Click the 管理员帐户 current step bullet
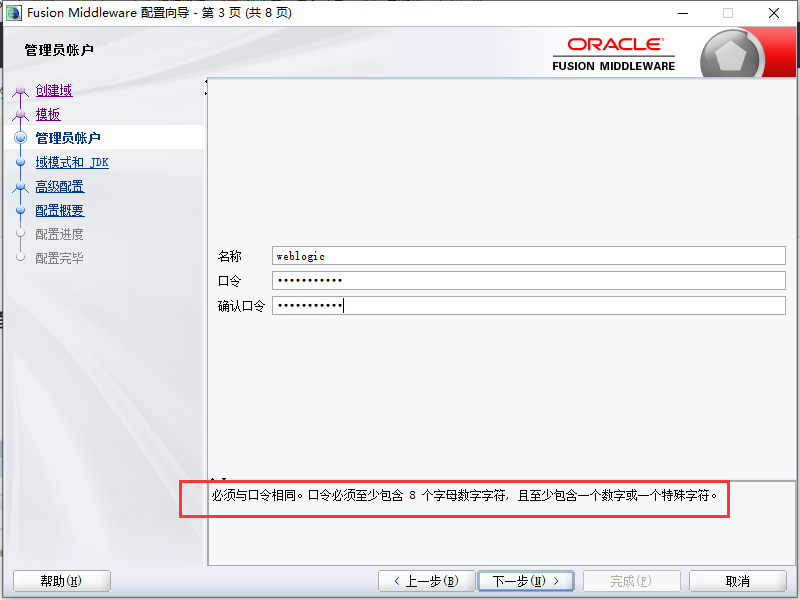The width and height of the screenshot is (800, 600). click(20, 138)
